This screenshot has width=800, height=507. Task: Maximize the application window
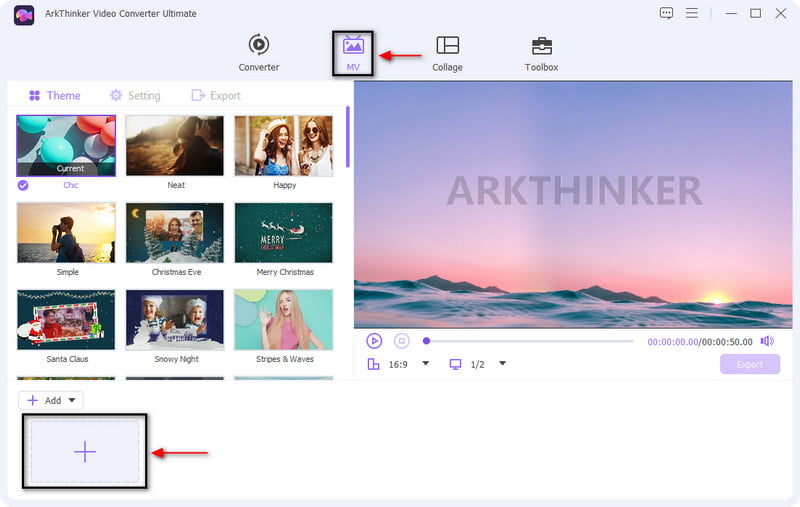pos(756,13)
